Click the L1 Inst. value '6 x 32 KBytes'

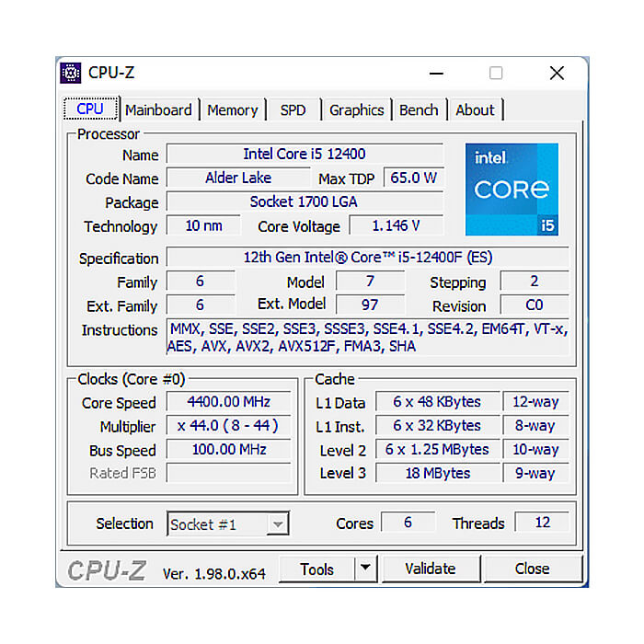[437, 425]
